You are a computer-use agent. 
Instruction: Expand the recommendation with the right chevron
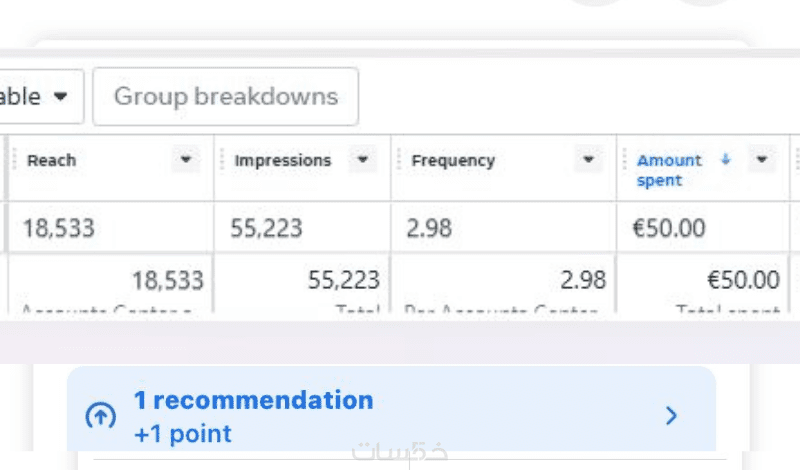tap(671, 416)
